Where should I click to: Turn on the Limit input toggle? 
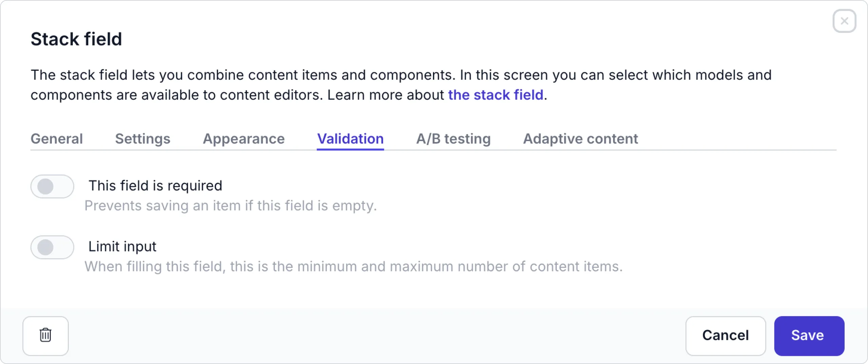pos(52,247)
